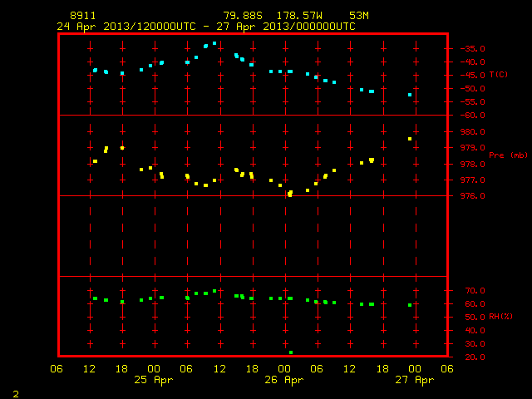Click the outlier green point near 20%
The height and width of the screenshot is (399, 532).
click(291, 352)
